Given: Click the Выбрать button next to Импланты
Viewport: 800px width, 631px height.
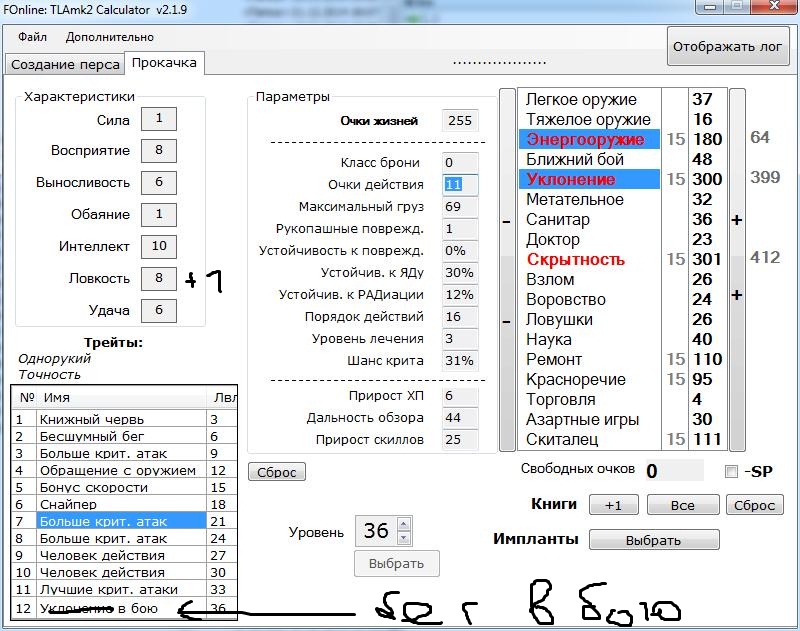Looking at the screenshot, I should tap(653, 540).
